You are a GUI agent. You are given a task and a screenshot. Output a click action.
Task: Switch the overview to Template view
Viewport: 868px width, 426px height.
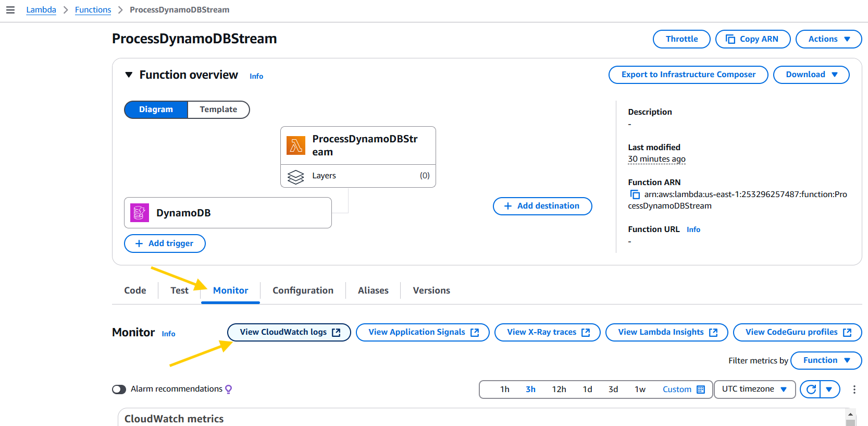(218, 109)
